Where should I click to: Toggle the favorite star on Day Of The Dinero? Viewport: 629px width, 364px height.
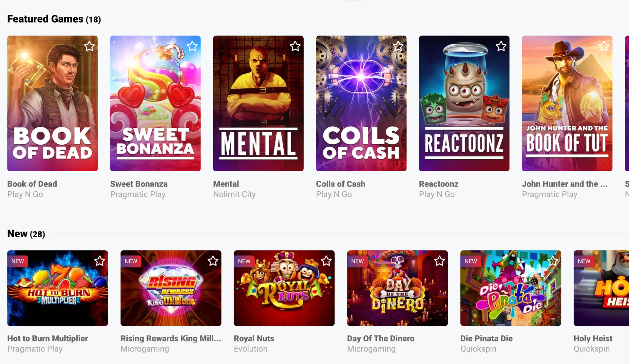(x=439, y=261)
